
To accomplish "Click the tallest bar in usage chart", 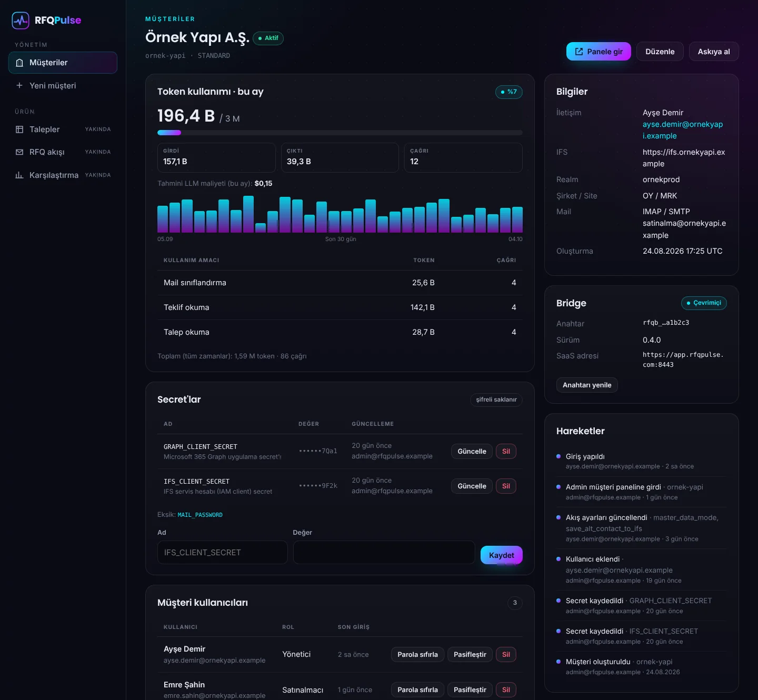I will pos(248,214).
